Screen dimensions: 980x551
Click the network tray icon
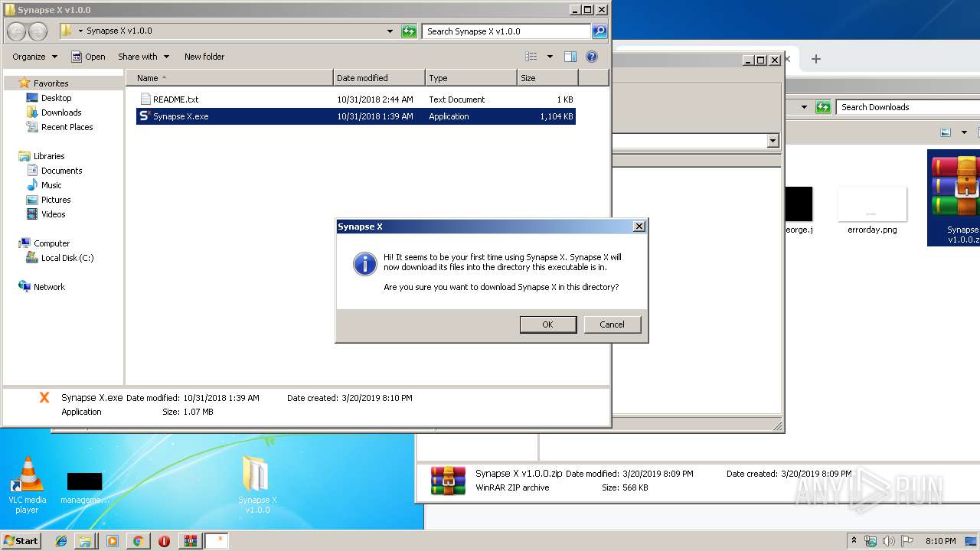pyautogui.click(x=871, y=541)
